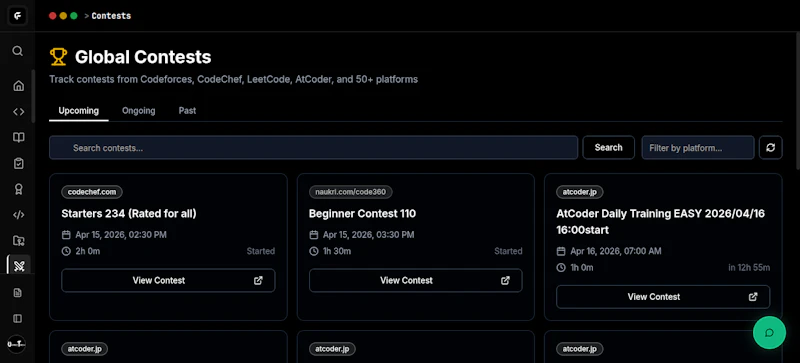
Task: Click external link icon on Starters 234 card
Action: coord(258,280)
